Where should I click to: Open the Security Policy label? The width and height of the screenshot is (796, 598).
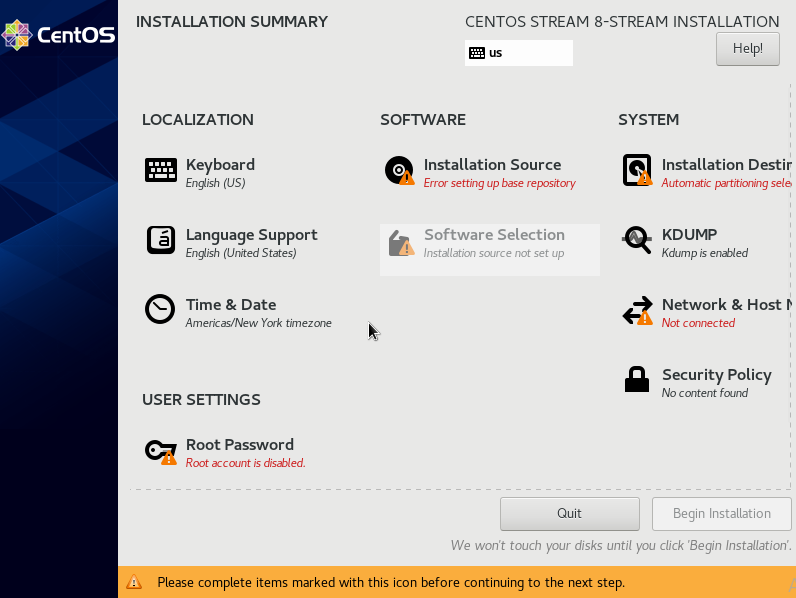coord(717,375)
